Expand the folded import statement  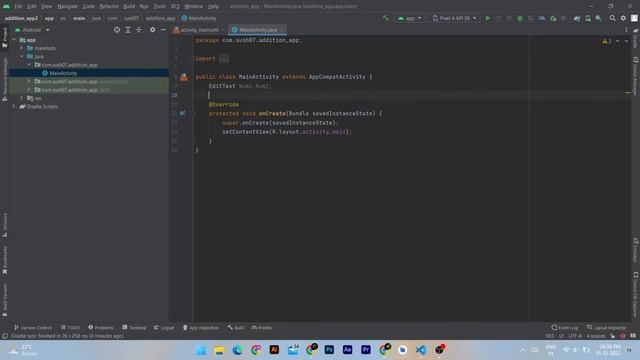224,59
